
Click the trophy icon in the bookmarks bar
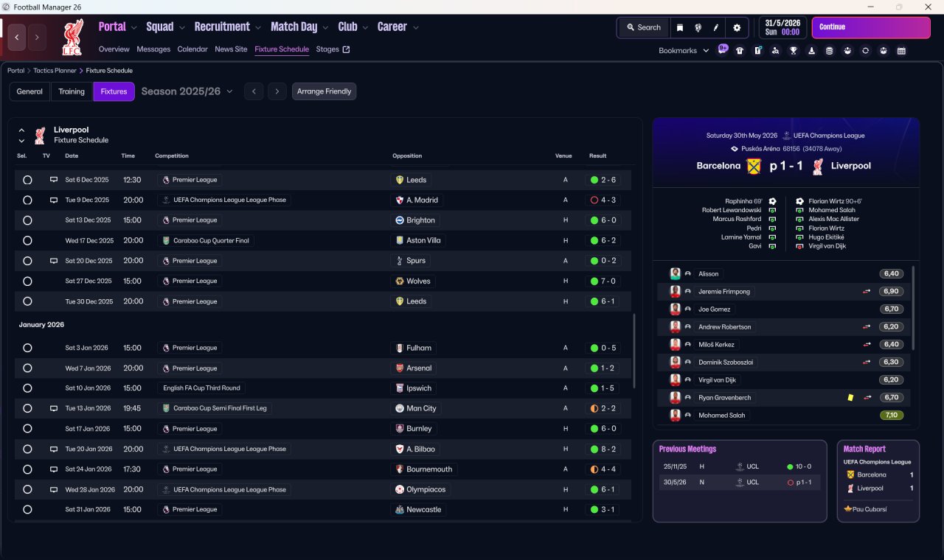click(x=794, y=51)
